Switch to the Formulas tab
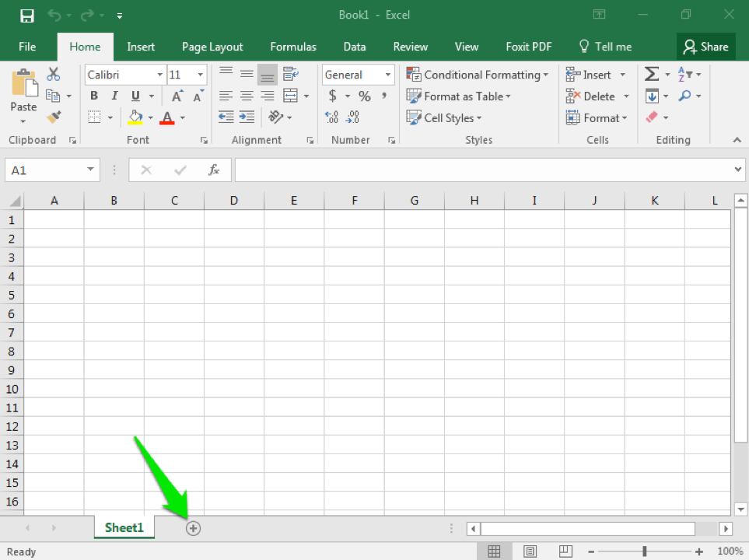Viewport: 749px width, 560px height. coord(293,47)
